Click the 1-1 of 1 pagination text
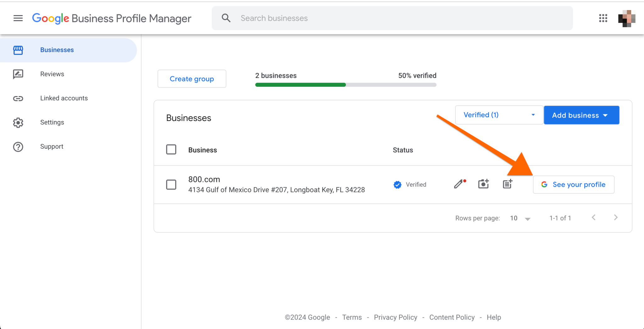This screenshot has height=329, width=644. [x=560, y=218]
